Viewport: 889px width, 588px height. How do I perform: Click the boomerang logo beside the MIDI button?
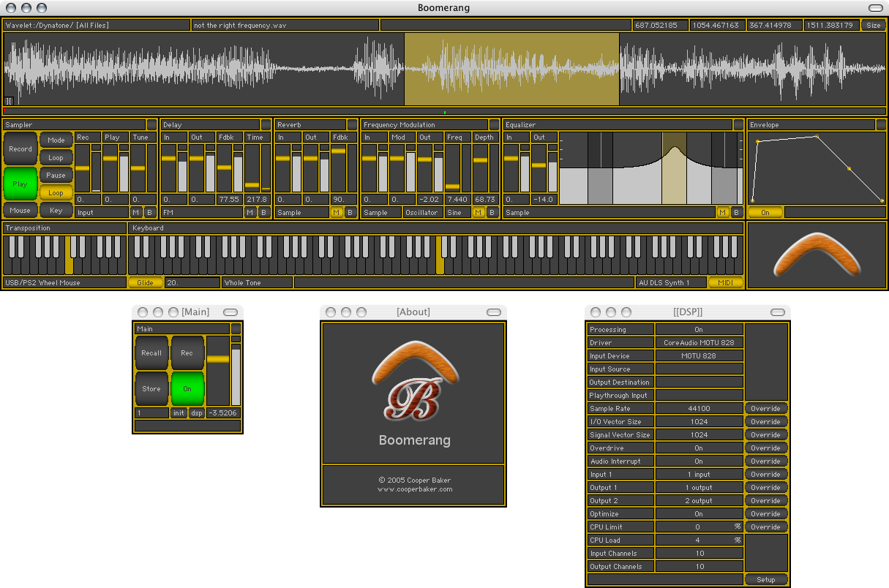(x=816, y=254)
